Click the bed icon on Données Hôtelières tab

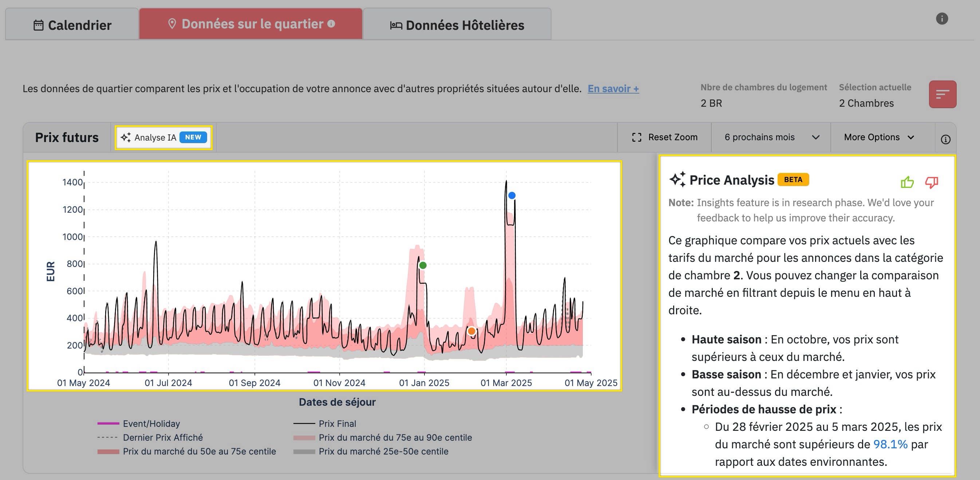point(396,25)
